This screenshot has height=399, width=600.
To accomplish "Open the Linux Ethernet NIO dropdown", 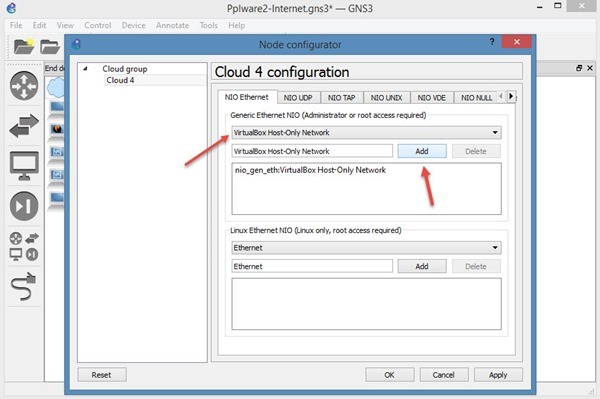I will (x=367, y=248).
